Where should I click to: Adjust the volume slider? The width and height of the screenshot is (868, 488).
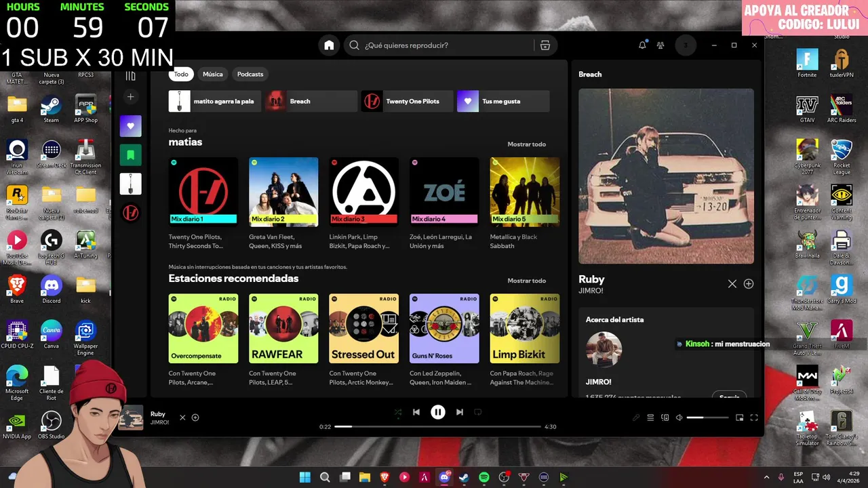[x=707, y=418]
